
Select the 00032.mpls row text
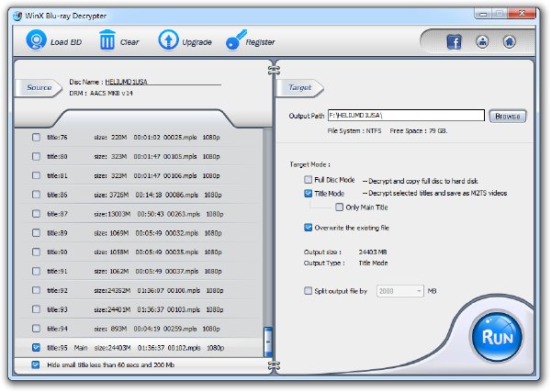(x=182, y=233)
